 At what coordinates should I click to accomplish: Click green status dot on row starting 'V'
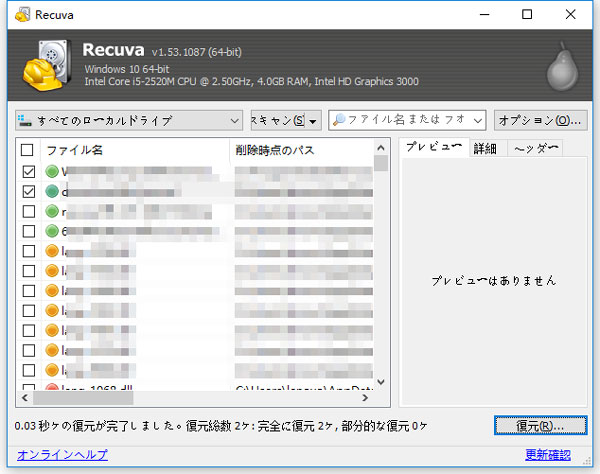[x=52, y=171]
